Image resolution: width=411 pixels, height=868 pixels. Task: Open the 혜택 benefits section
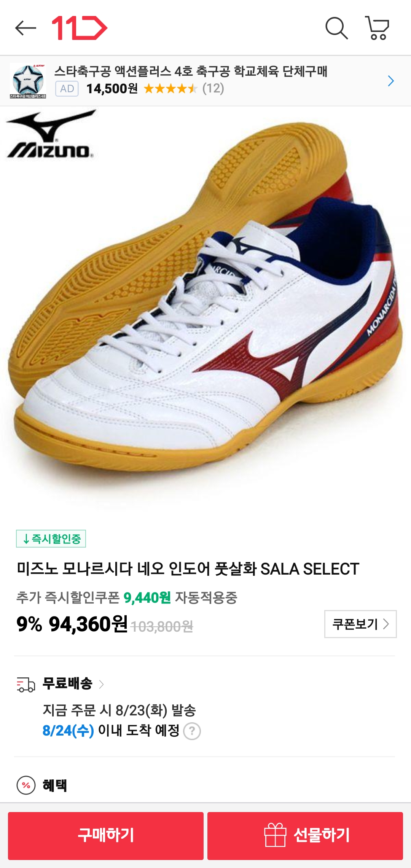click(x=55, y=785)
